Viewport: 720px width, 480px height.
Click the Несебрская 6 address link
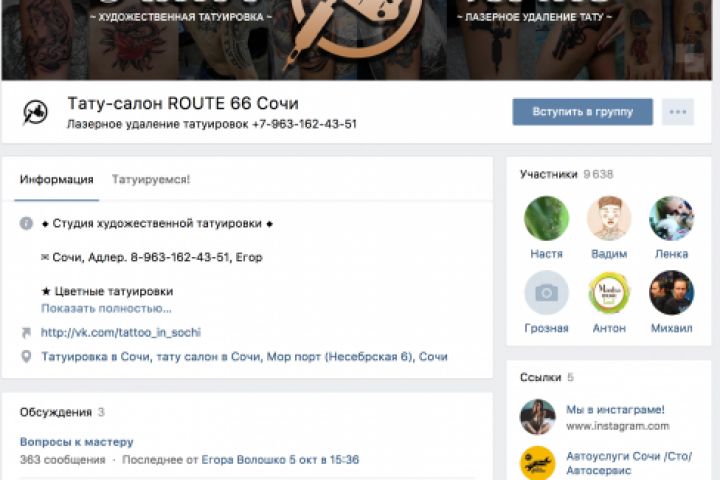point(244,356)
